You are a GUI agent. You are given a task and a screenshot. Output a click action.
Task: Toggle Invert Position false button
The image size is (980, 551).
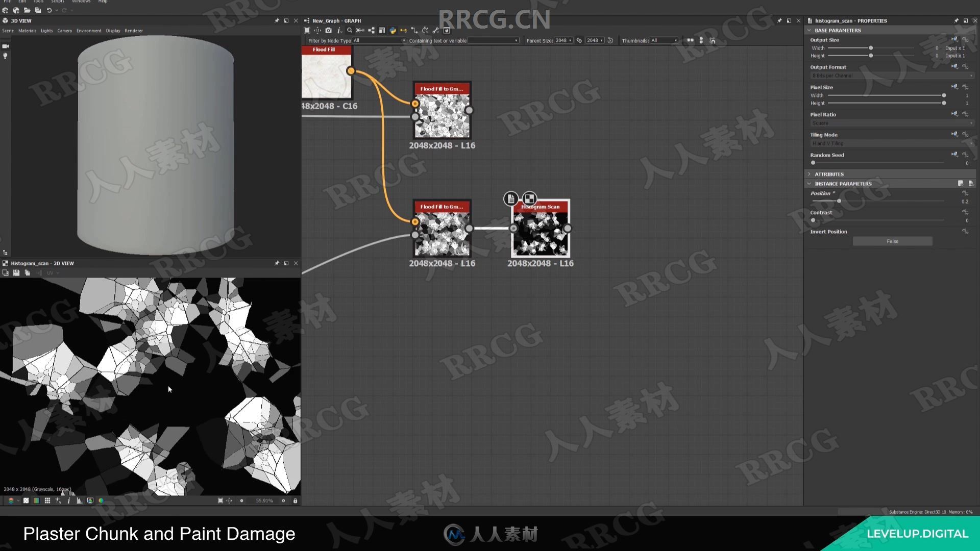tap(891, 241)
